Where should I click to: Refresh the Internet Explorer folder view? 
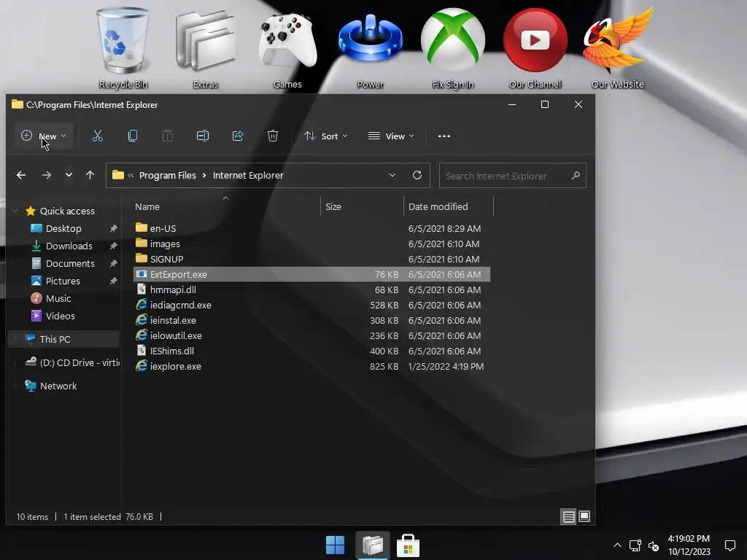[417, 175]
